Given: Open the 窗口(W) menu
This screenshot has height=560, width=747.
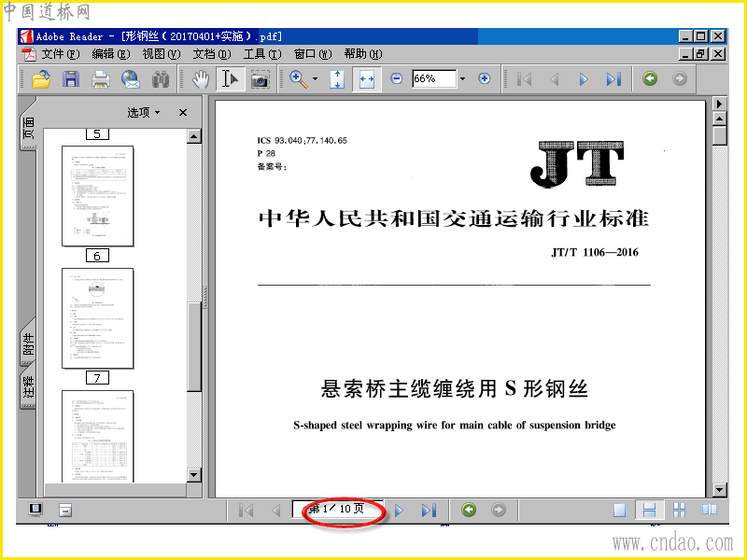Looking at the screenshot, I should 313,54.
